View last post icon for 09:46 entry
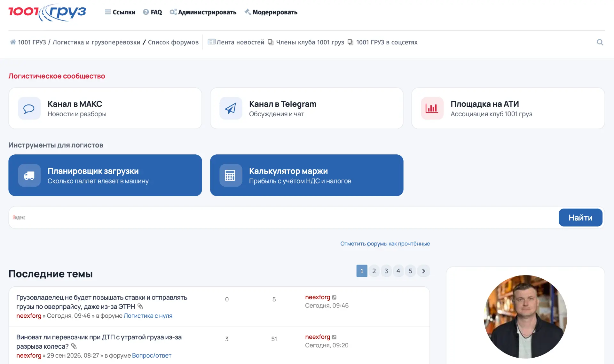Viewport: 614px width, 364px height. (334, 297)
